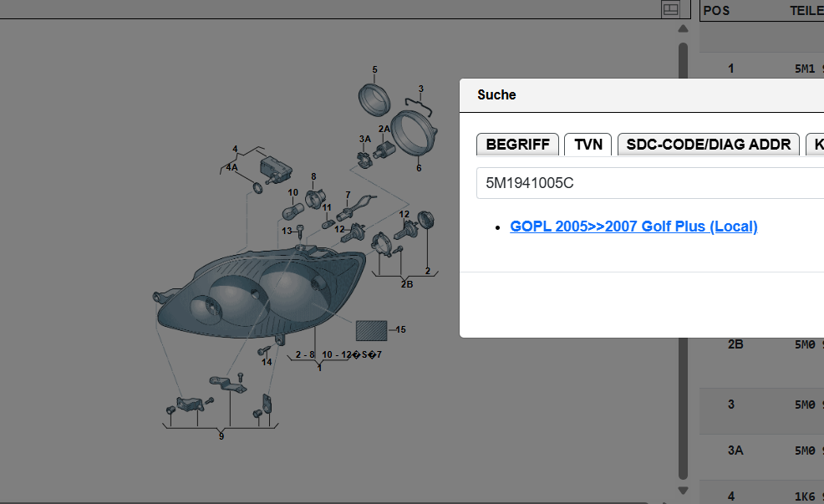
Task: Click part label 10 in the diagram
Action: pyautogui.click(x=292, y=193)
